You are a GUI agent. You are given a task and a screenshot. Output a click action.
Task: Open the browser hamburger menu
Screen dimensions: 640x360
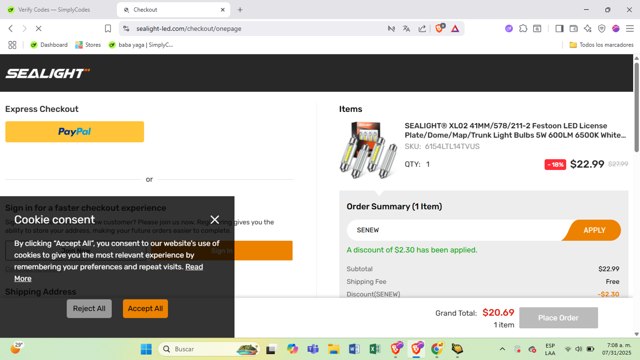(x=630, y=29)
